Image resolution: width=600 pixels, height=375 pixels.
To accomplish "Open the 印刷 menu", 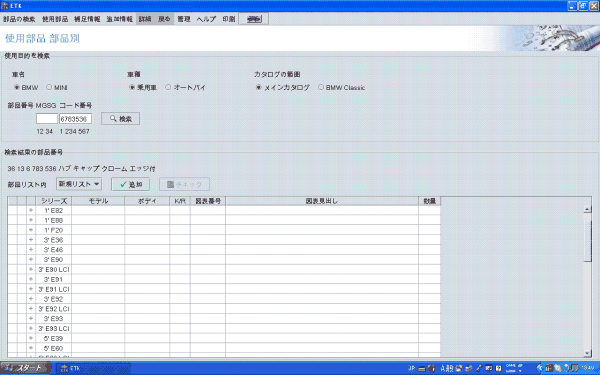I will click(229, 19).
